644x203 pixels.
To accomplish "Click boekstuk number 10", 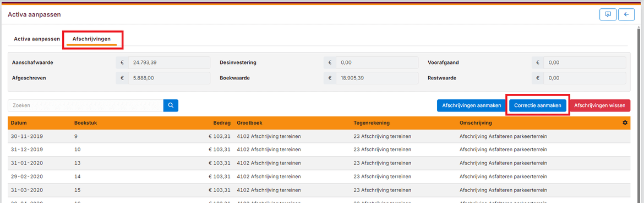I will tap(77, 149).
